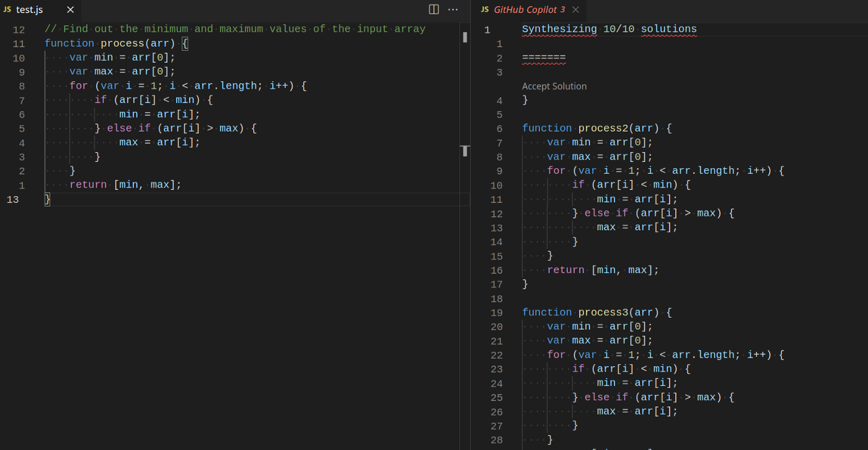868x450 pixels.
Task: Click 'function process3(arr) {' in Copilot panel
Action: [597, 313]
